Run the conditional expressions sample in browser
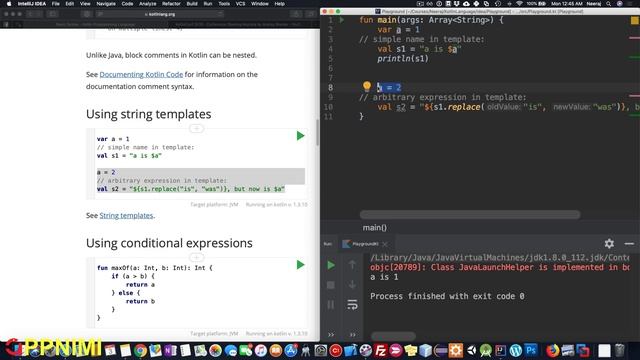 pos(300,265)
